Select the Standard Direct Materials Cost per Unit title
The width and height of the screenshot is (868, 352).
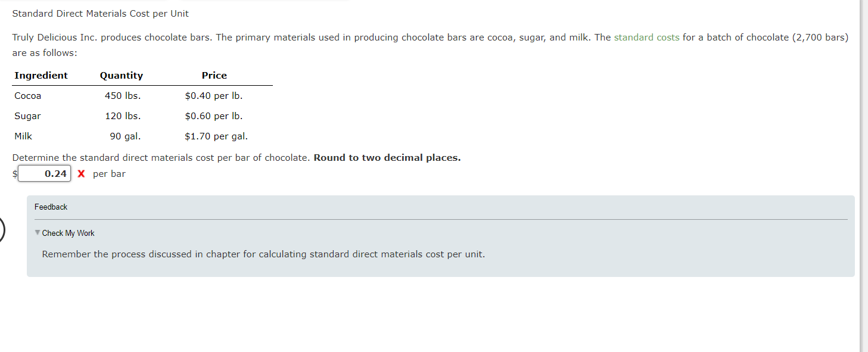pos(101,13)
